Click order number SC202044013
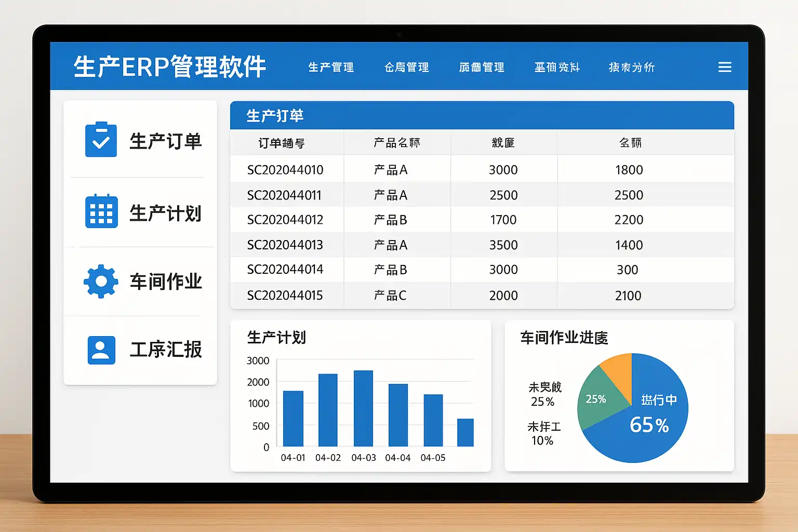 coord(285,245)
